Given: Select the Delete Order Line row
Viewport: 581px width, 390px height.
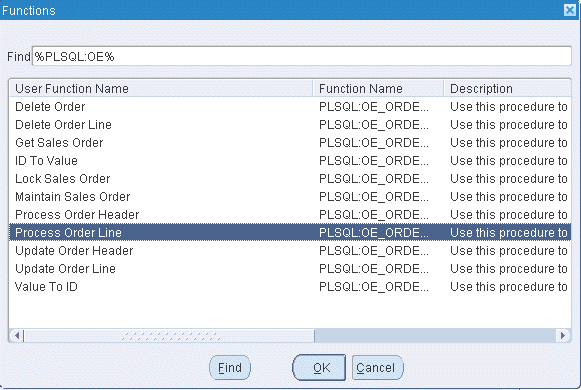Looking at the screenshot, I should [290, 124].
